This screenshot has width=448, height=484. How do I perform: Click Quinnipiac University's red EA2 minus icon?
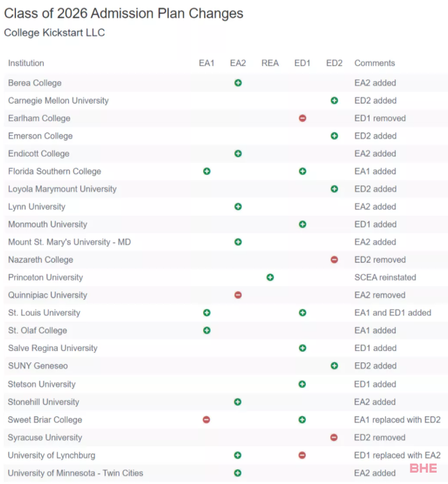tap(238, 295)
